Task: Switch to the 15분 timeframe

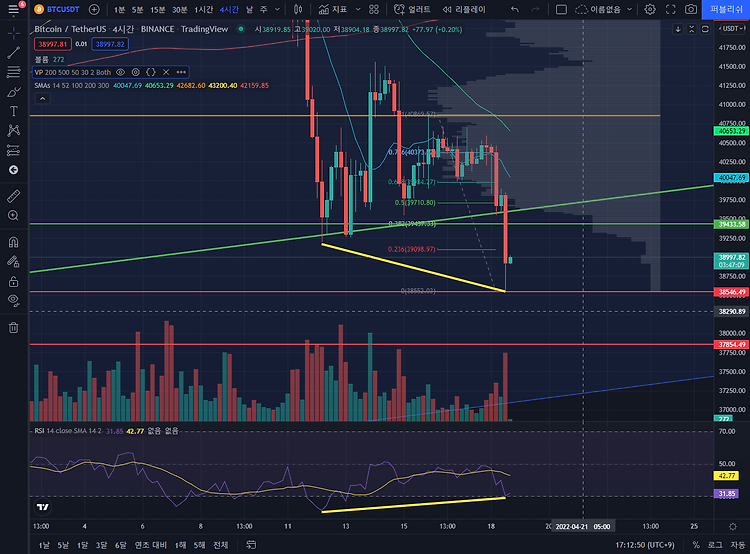Action: 158,10
